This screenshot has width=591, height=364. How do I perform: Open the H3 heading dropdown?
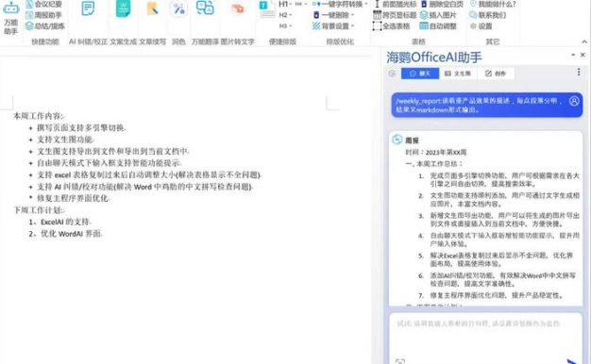pos(285,26)
